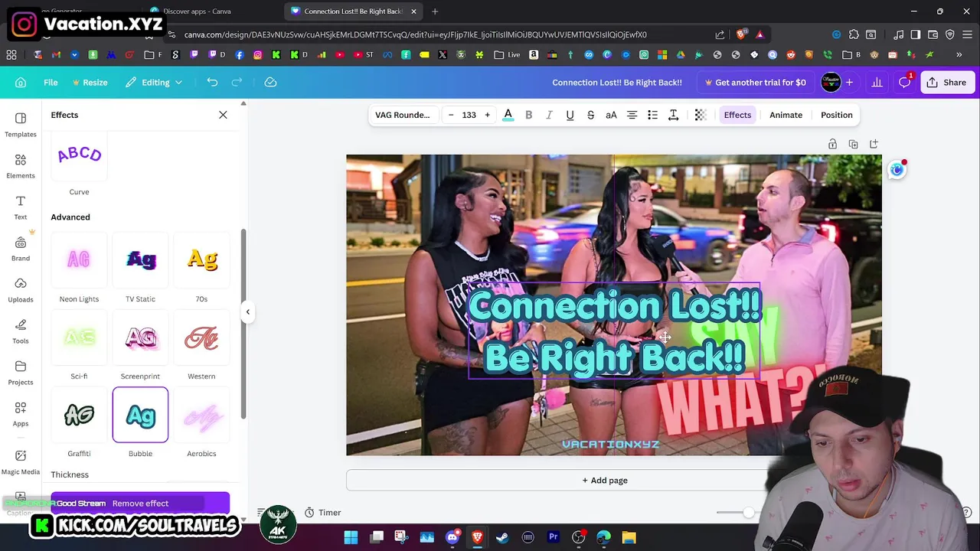The height and width of the screenshot is (551, 980).
Task: Toggle bulleted list formatting
Action: pyautogui.click(x=652, y=115)
